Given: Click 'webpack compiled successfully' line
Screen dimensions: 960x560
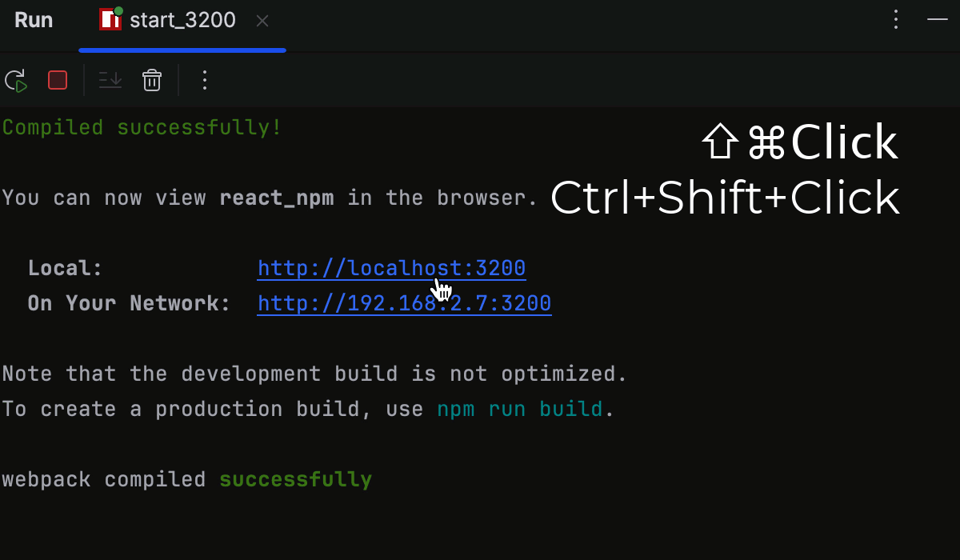Looking at the screenshot, I should (187, 480).
